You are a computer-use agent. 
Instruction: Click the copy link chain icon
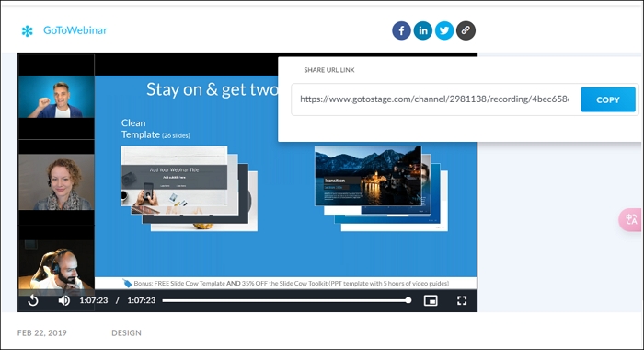click(466, 30)
